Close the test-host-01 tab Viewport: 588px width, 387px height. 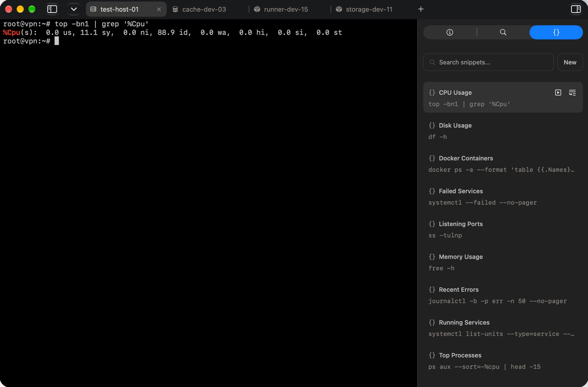(x=159, y=9)
